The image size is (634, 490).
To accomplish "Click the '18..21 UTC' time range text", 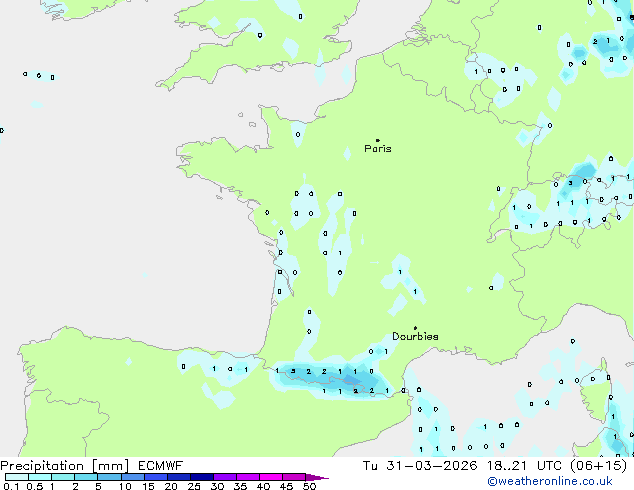I will pos(524,466).
